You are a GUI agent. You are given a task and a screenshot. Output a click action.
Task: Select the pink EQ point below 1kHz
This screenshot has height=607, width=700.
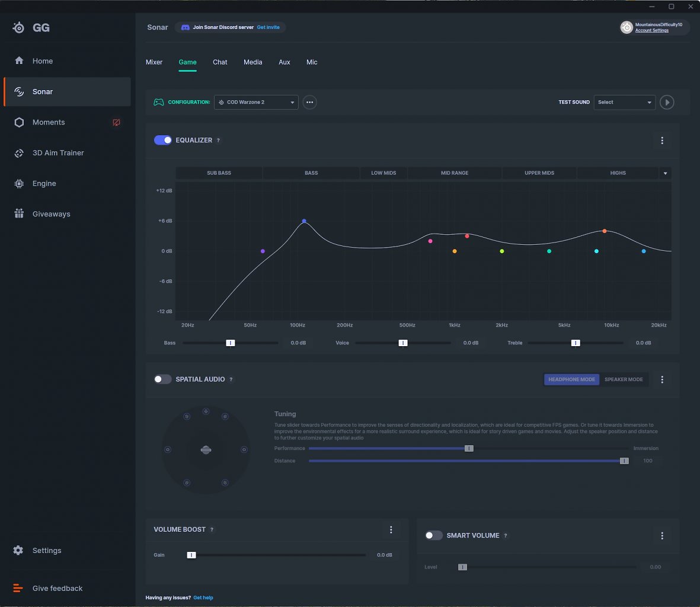[x=430, y=241]
